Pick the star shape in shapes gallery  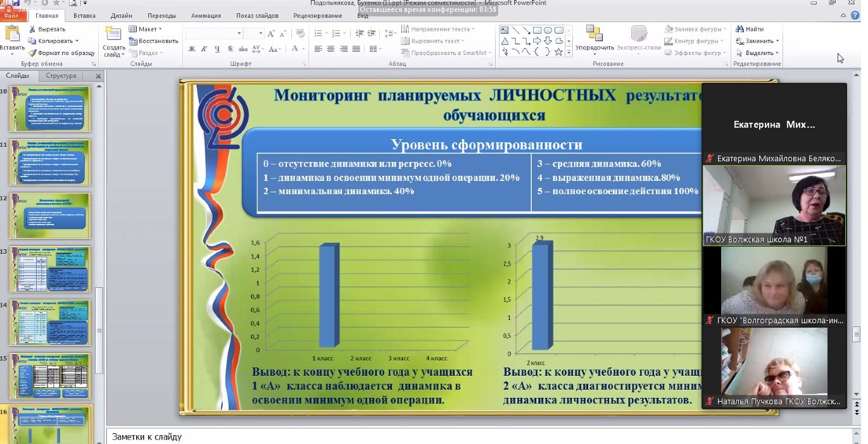(558, 52)
